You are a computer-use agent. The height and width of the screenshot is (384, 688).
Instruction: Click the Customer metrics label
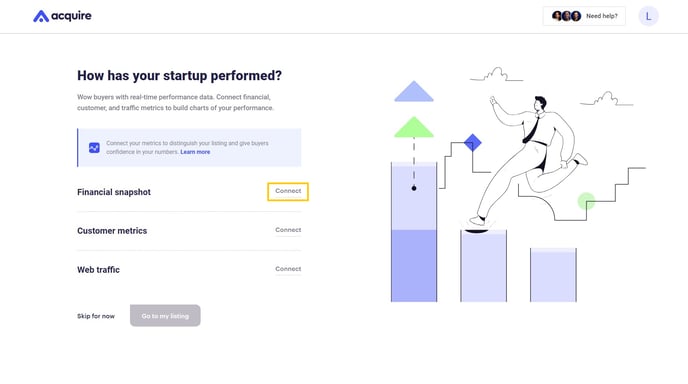coord(112,231)
